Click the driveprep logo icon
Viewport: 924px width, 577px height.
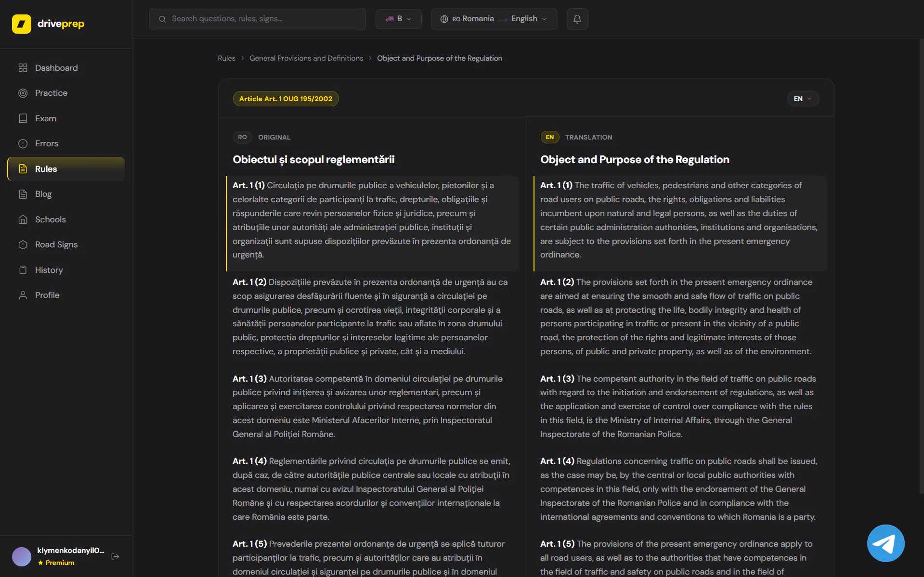pos(22,24)
